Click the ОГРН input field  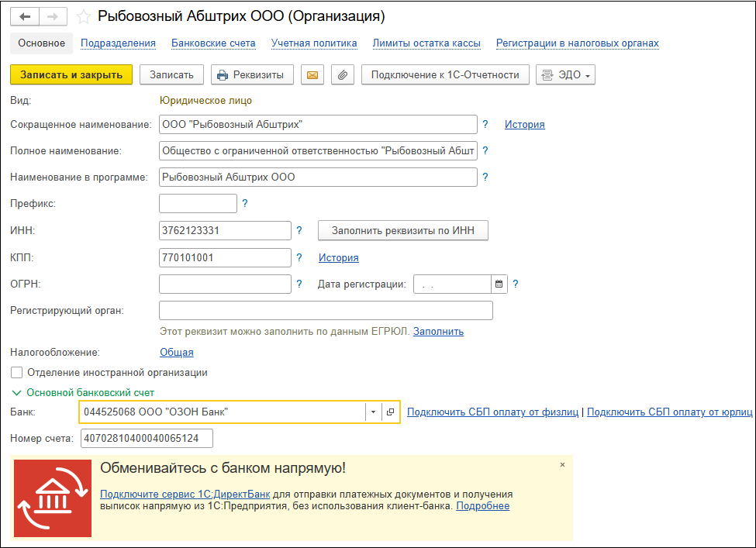[x=225, y=284]
